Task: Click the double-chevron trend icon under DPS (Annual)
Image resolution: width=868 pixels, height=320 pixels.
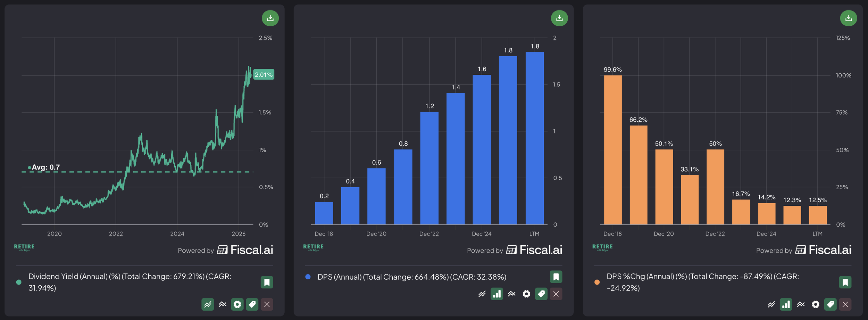Action: pos(512,294)
